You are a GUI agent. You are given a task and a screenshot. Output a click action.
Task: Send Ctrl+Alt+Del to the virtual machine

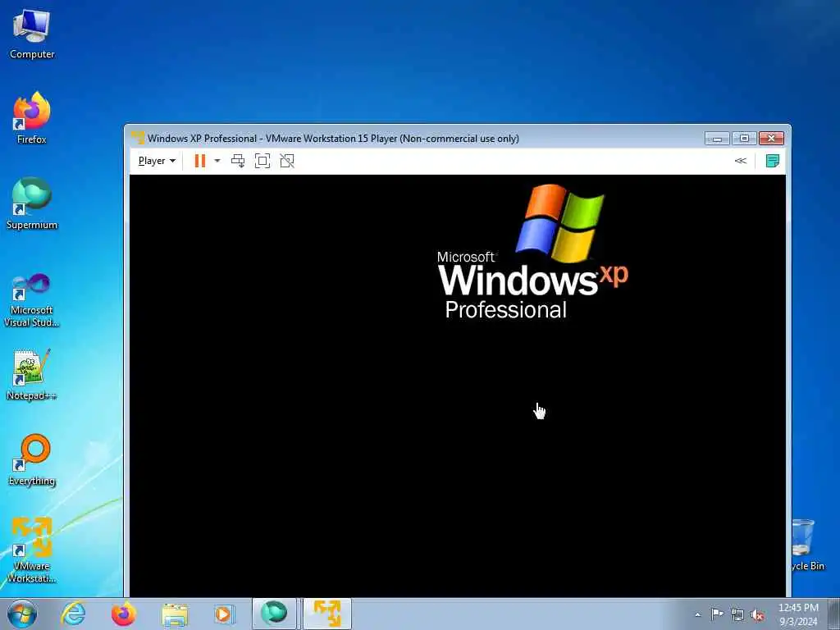coord(238,161)
